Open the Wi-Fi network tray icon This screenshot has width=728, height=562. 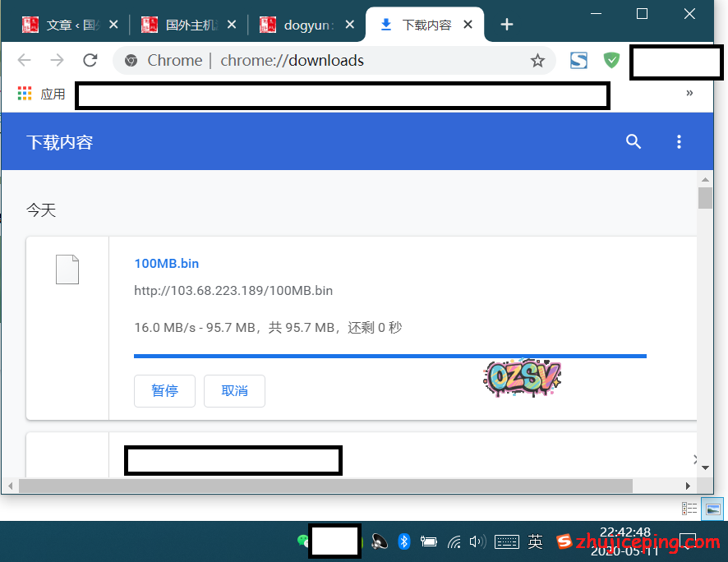(454, 541)
